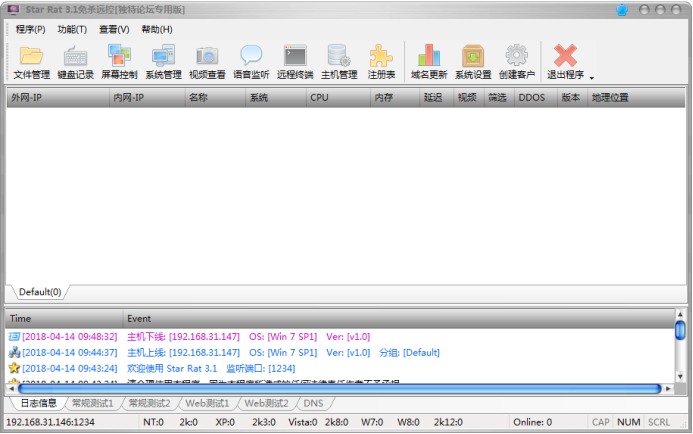Switch to the 常规测试1 tab
The image size is (693, 434).
92,403
